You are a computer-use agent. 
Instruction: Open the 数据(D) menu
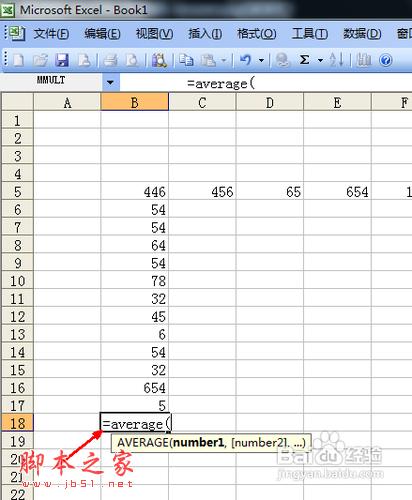(362, 34)
